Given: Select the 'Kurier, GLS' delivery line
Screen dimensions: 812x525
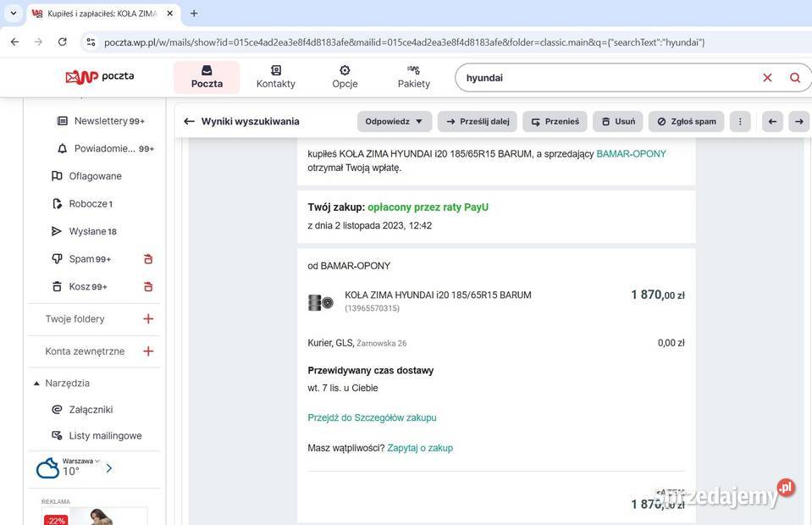Looking at the screenshot, I should 357,343.
